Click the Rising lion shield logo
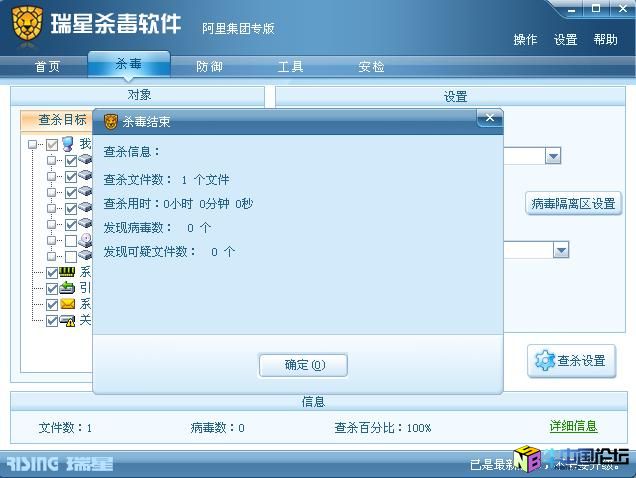This screenshot has width=636, height=478. coord(27,24)
